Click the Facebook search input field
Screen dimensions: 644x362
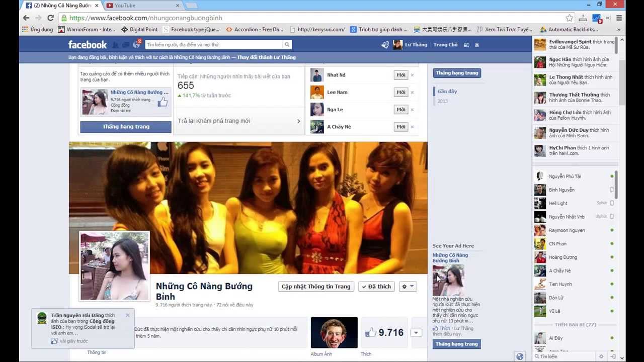(x=213, y=45)
